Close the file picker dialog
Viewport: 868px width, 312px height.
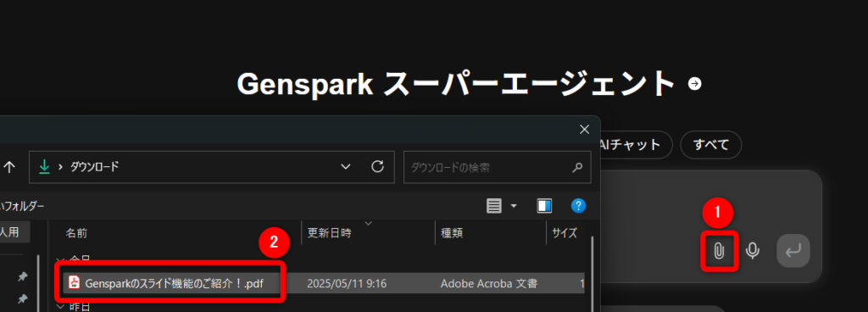(584, 130)
